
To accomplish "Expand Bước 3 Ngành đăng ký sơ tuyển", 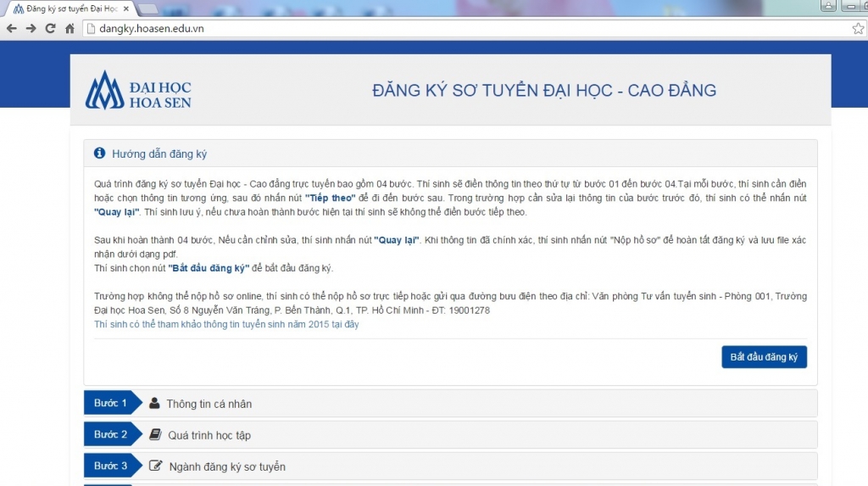I will pos(451,466).
